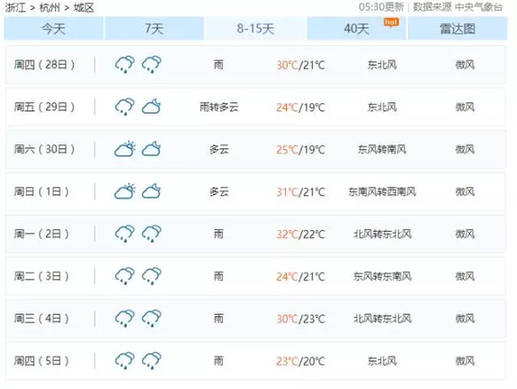Click first rain icon for 周四 5日

[x=125, y=360]
